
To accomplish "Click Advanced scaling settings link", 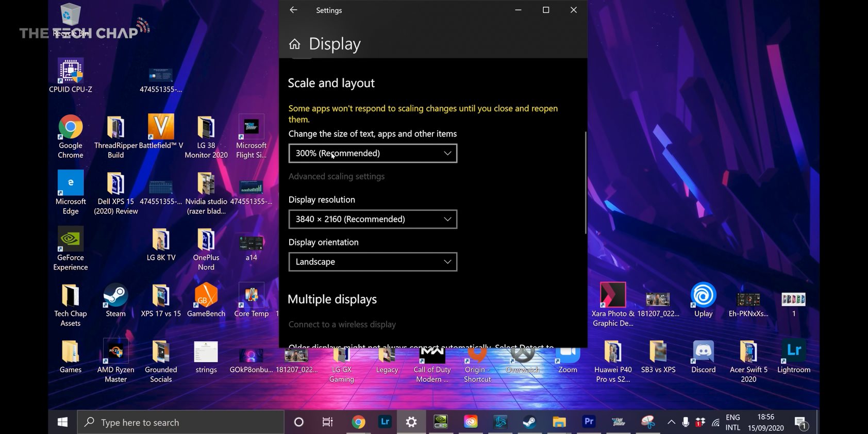I will [336, 177].
